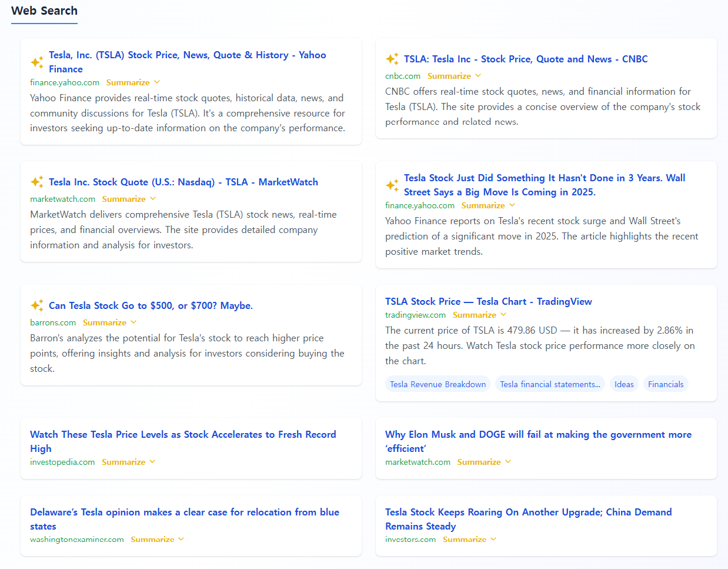Click sparkle icon beside MarketWatch Tesla Stock Quote
The height and width of the screenshot is (569, 728).
[x=37, y=182]
